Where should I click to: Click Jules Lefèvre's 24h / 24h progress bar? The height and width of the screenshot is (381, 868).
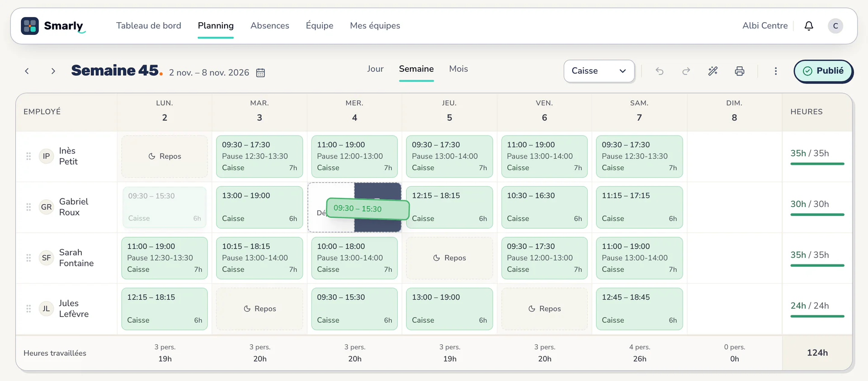point(817,316)
